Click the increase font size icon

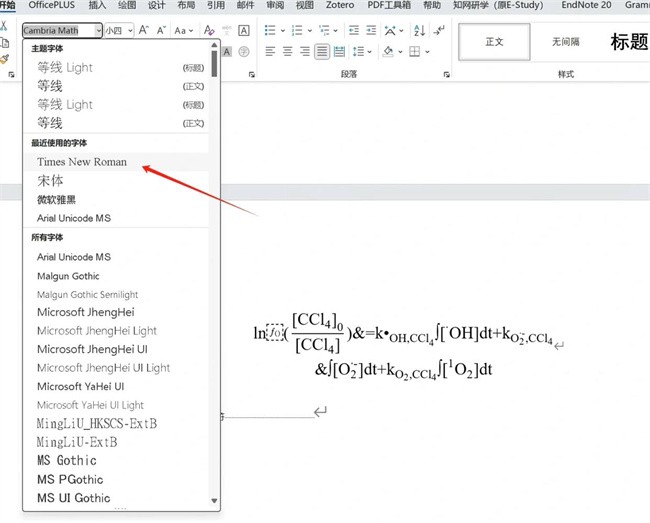click(x=144, y=31)
